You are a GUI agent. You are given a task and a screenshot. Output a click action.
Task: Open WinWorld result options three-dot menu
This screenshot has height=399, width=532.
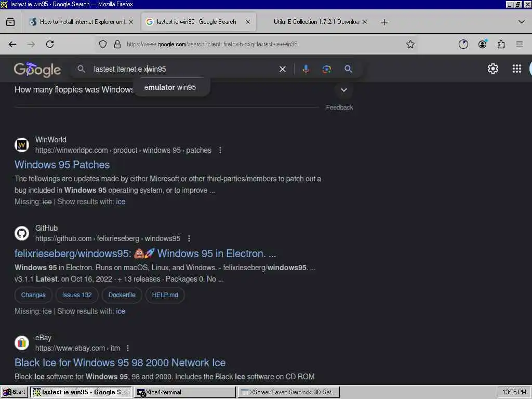(x=220, y=150)
